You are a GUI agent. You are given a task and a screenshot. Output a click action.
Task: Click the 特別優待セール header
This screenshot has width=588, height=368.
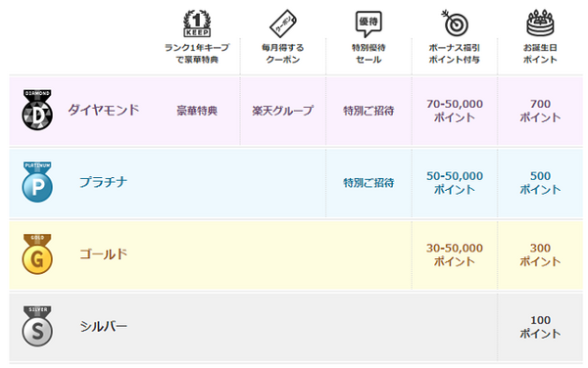point(368,54)
